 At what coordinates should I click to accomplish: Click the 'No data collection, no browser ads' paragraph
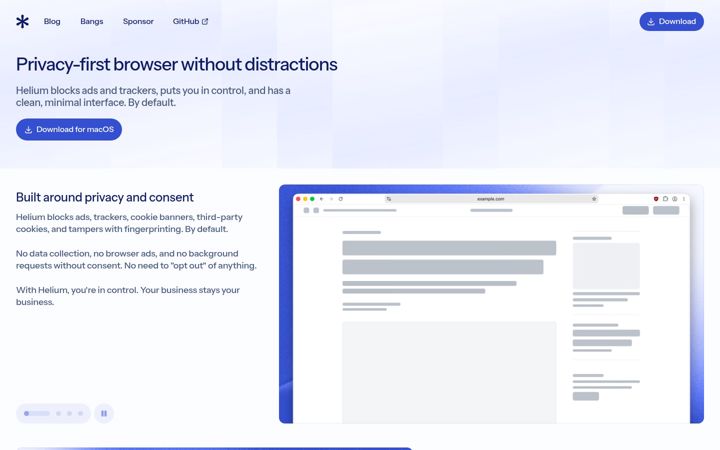(136, 259)
